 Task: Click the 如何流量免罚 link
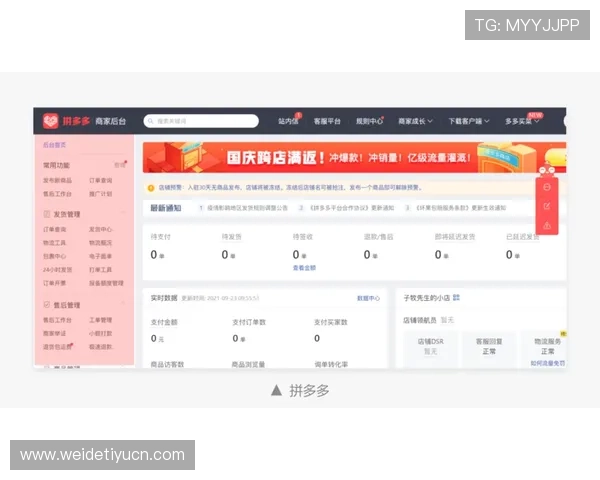click(x=548, y=363)
